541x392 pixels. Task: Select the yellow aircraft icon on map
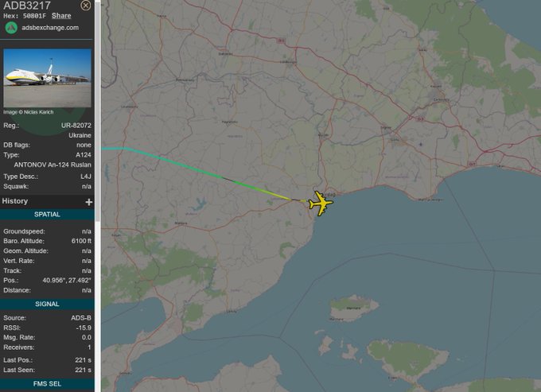tap(321, 204)
